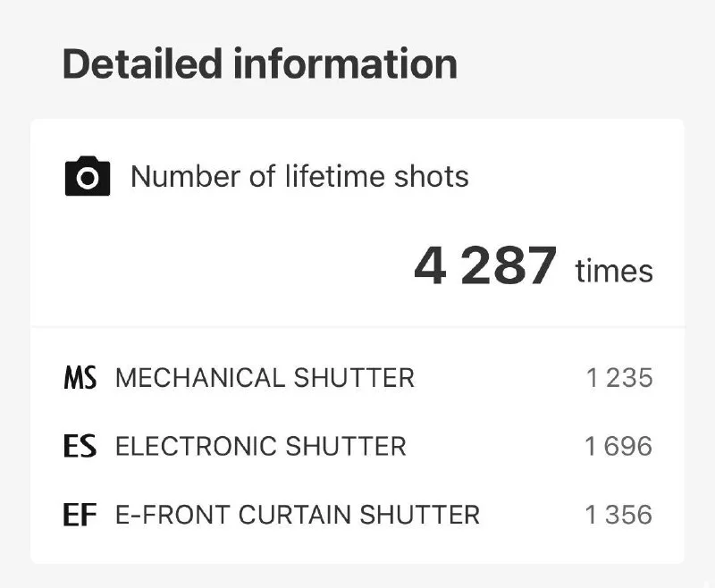Click the 4 287 total shot count
The height and width of the screenshot is (588, 715).
click(485, 265)
